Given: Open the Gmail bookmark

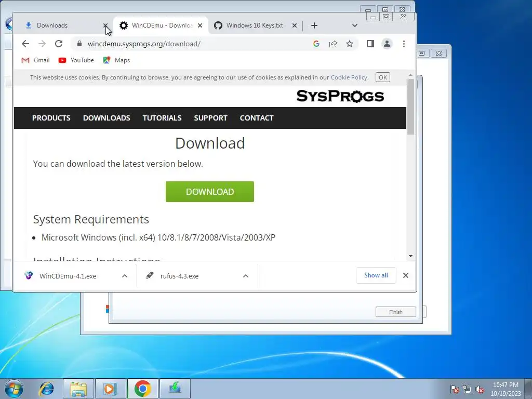Looking at the screenshot, I should tap(35, 60).
